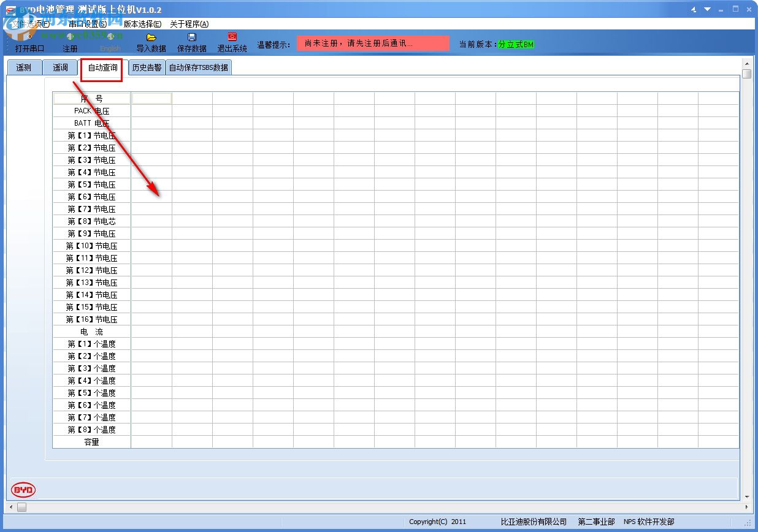This screenshot has width=758, height=532.
Task: Click the vertical scrollbar thumb
Action: tap(747, 74)
